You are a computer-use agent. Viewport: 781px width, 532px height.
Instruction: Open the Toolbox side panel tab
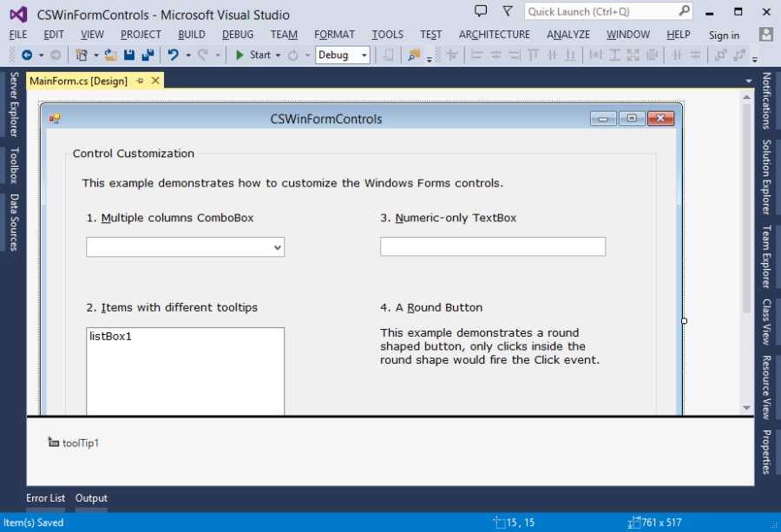click(13, 165)
